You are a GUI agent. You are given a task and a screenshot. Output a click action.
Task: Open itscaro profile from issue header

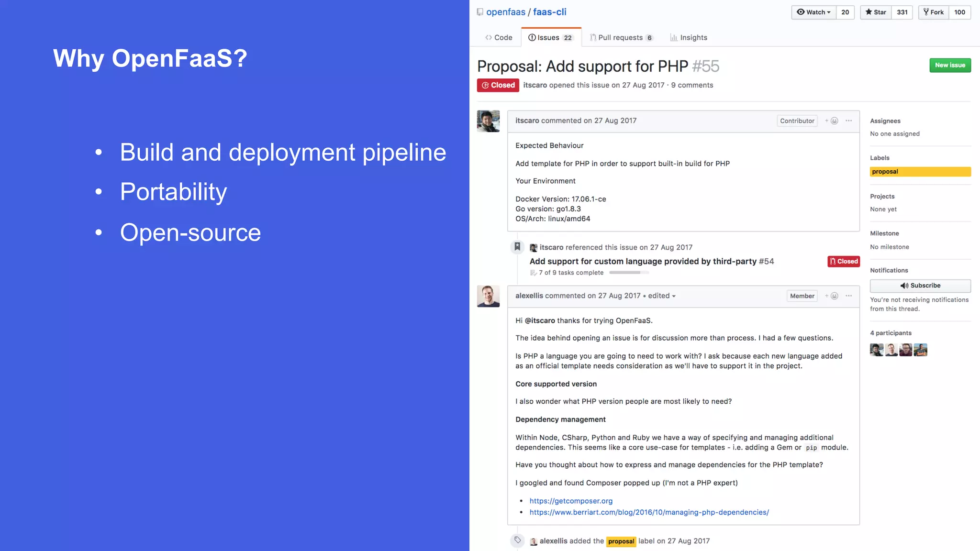click(x=535, y=85)
